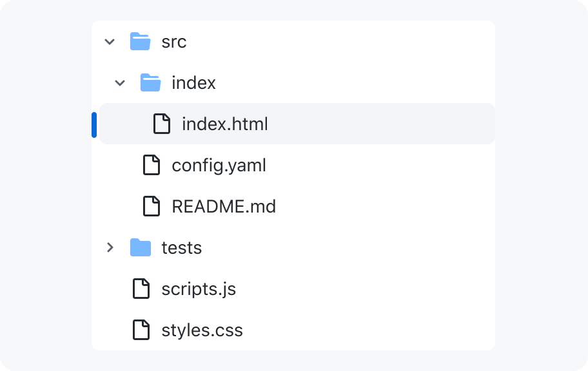Viewport: 588px width, 371px height.
Task: Click the config.yaml file icon
Action: (x=152, y=165)
